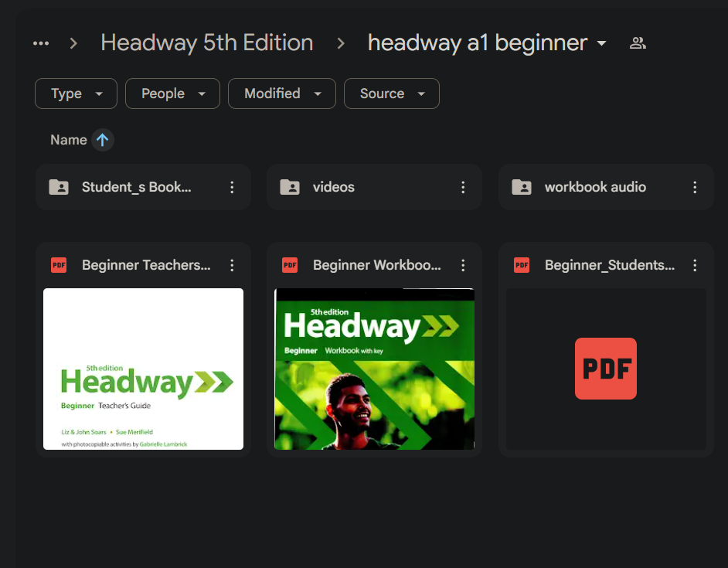Screen dimensions: 728x568
Task: Select the Beginner Teachers file name
Action: click(146, 265)
